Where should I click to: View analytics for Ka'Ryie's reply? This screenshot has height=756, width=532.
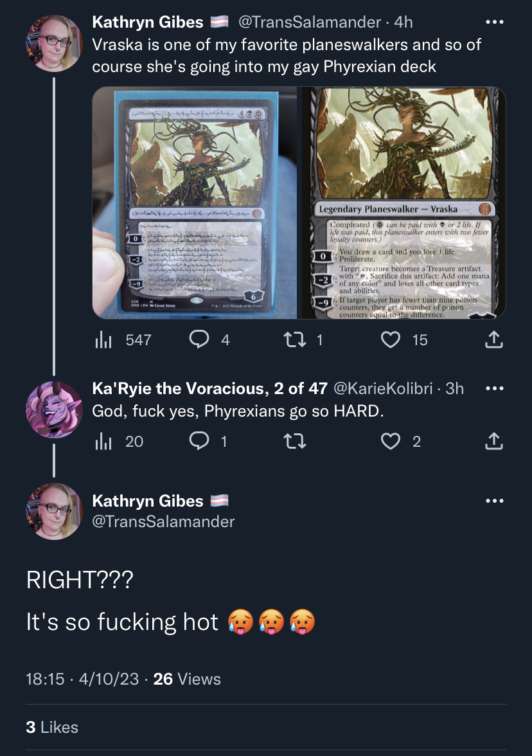(x=119, y=441)
